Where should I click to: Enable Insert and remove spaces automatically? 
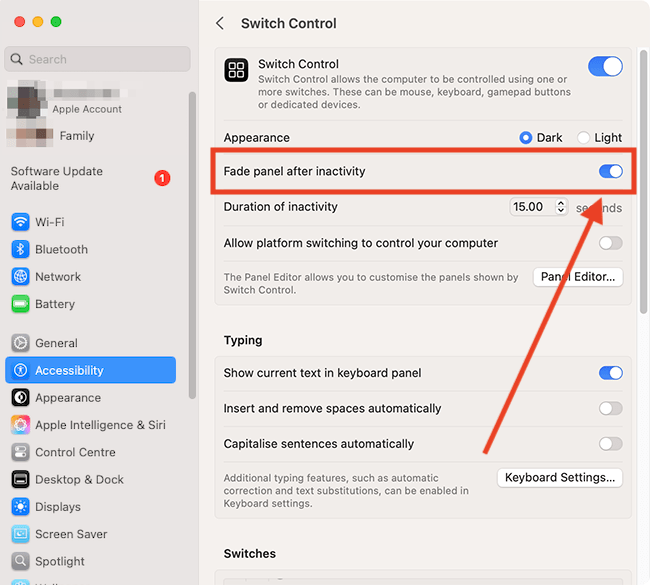click(x=611, y=408)
